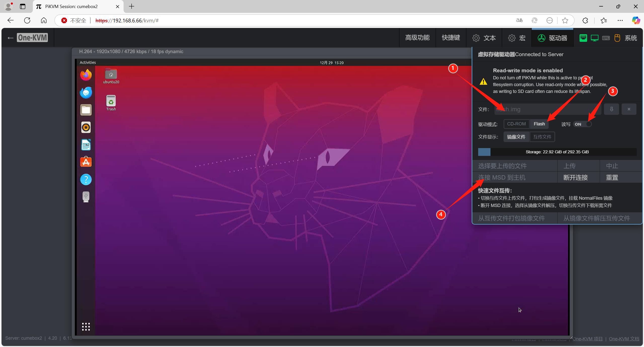Screen dimensions: 644x347
Task: Select Flash drive mode
Action: point(539,124)
